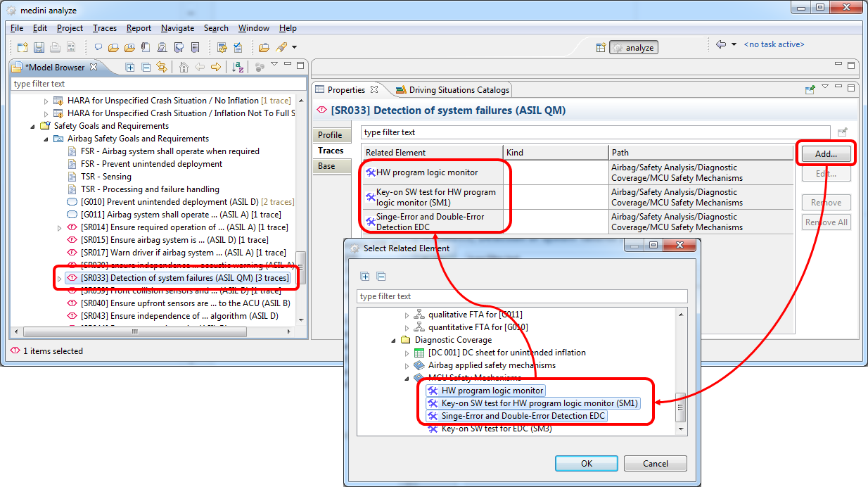
Task: Click Cancel in Select Related Element dialog
Action: pos(656,464)
